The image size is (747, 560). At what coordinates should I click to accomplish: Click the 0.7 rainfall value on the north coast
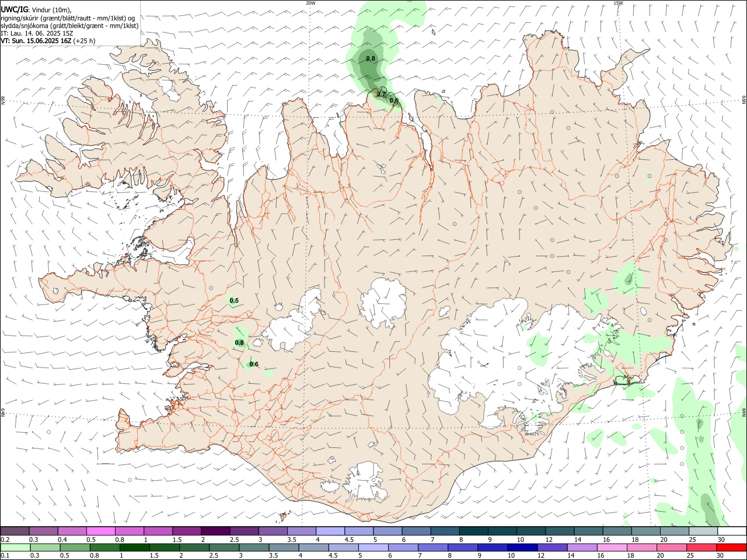[381, 94]
